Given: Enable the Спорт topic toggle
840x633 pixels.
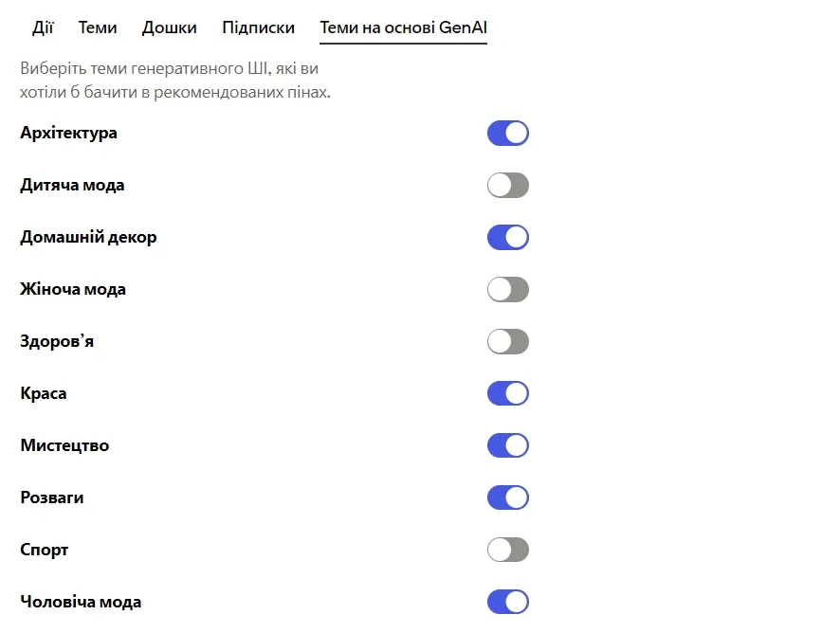Looking at the screenshot, I should [x=507, y=549].
